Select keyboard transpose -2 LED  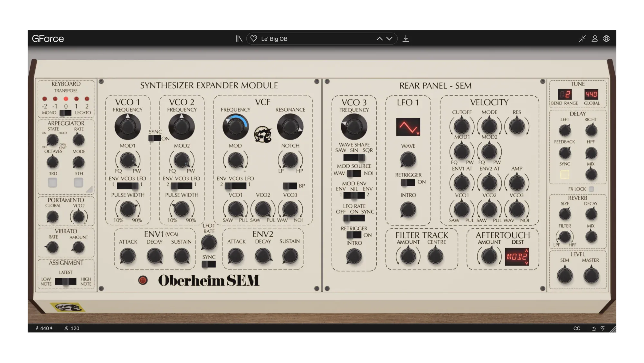pos(44,99)
